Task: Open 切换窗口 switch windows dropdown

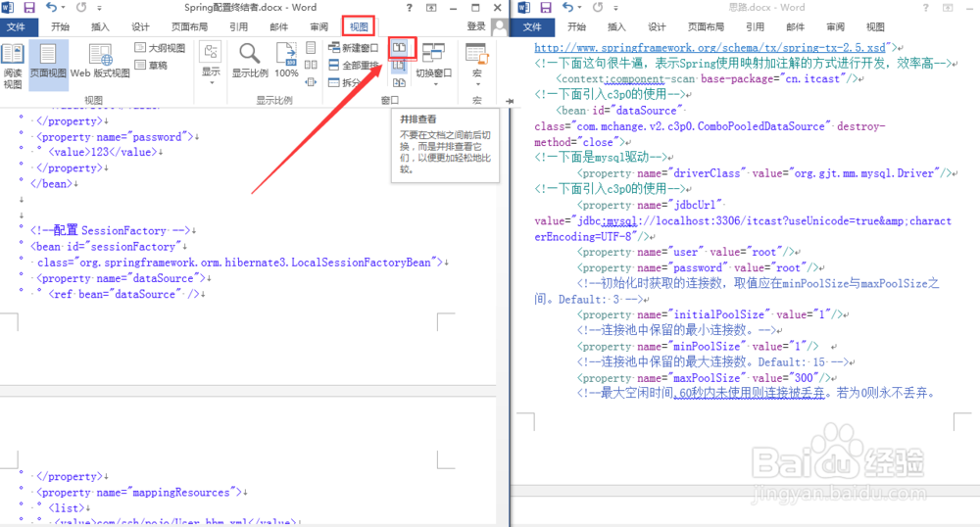Action: (x=434, y=65)
